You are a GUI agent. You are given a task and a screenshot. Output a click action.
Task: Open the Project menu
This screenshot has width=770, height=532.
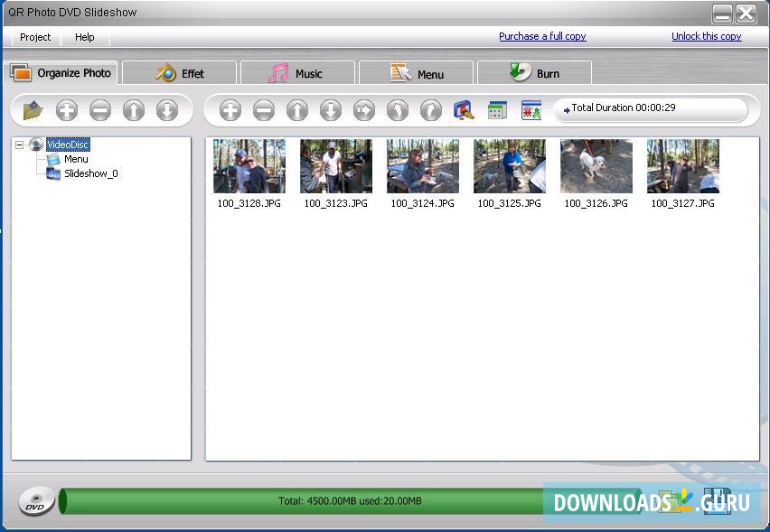point(35,37)
